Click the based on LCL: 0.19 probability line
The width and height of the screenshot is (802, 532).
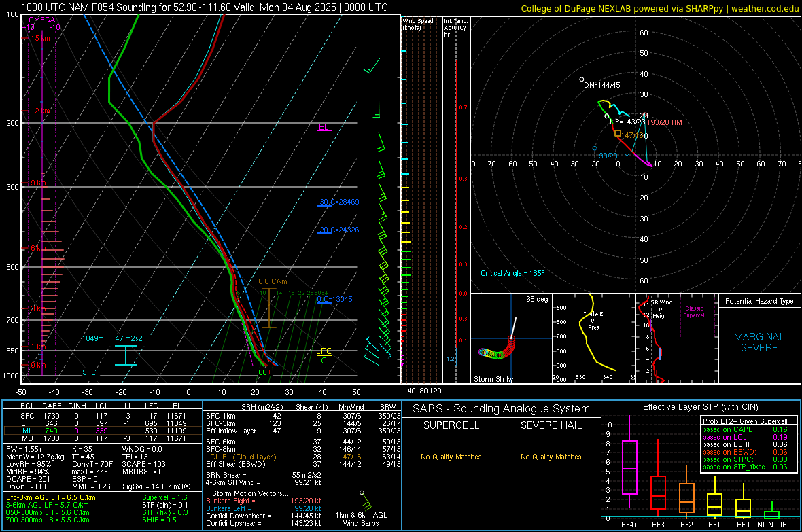(745, 437)
